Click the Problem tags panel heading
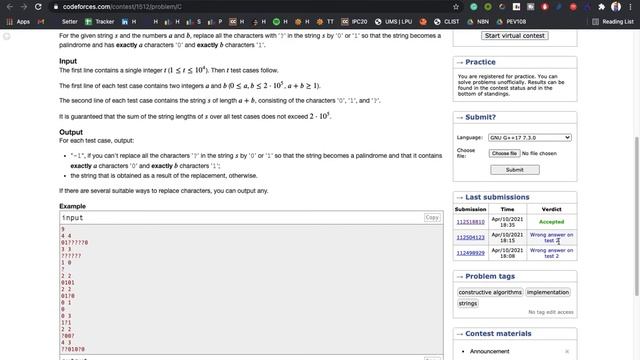Viewport: 640px width, 360px height. (490, 276)
